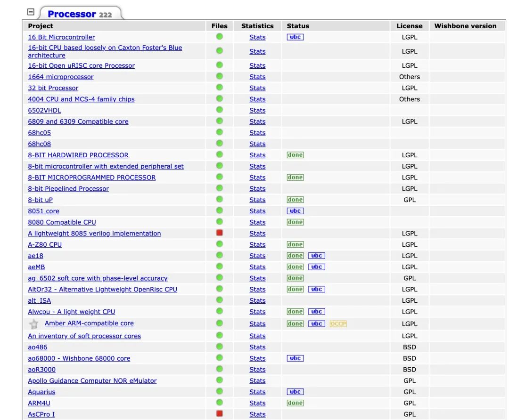This screenshot has height=420, width=509.
Task: Collapse the Processor category section
Action: (31, 12)
